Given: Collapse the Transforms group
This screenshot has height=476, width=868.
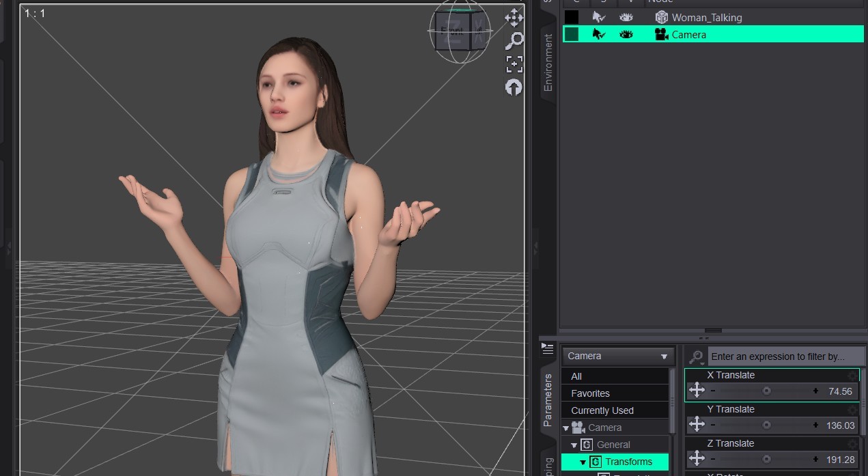Looking at the screenshot, I should [583, 462].
